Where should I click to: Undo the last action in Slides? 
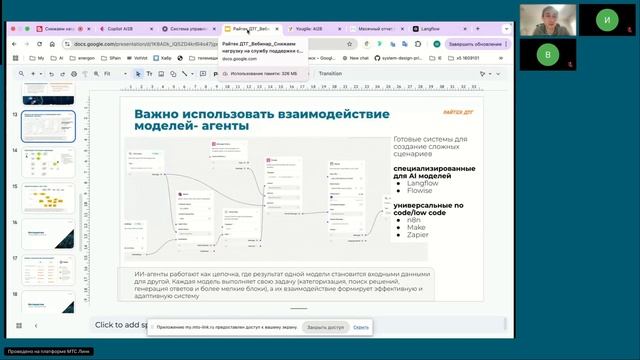coord(51,74)
